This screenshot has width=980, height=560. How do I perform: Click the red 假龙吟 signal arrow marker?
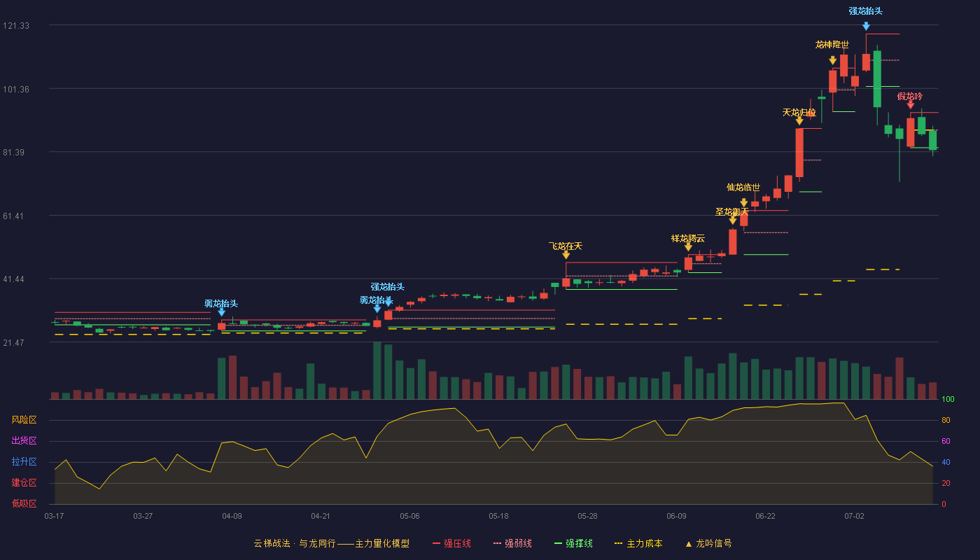(911, 105)
